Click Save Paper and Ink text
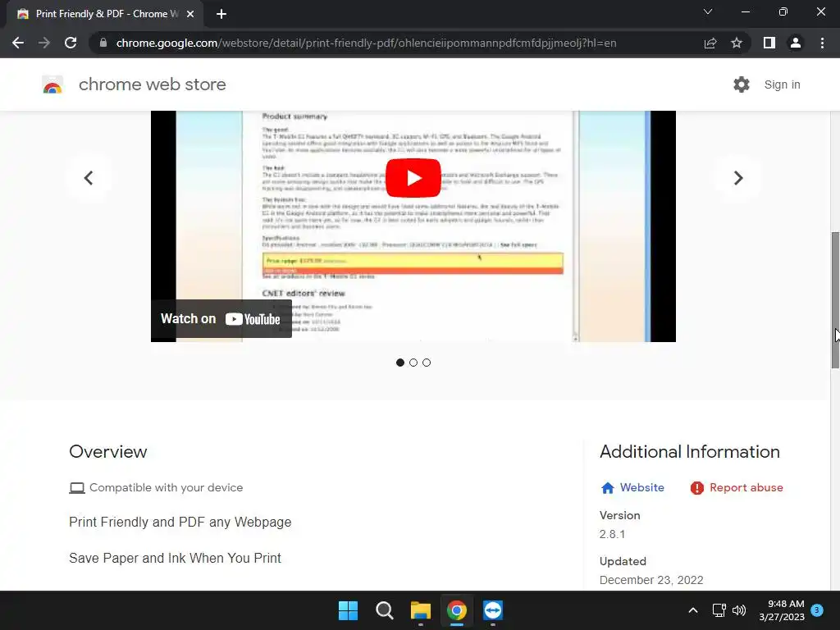Viewport: 840px width, 630px height. (176, 558)
